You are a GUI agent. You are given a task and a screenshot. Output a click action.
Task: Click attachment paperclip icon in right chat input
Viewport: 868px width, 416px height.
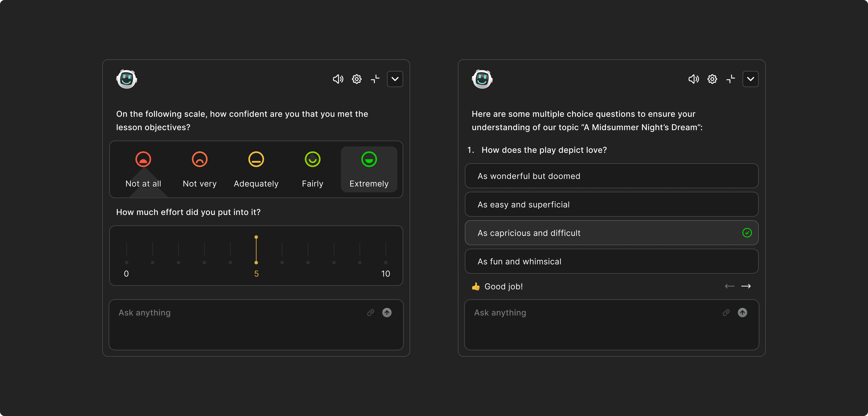coord(726,313)
